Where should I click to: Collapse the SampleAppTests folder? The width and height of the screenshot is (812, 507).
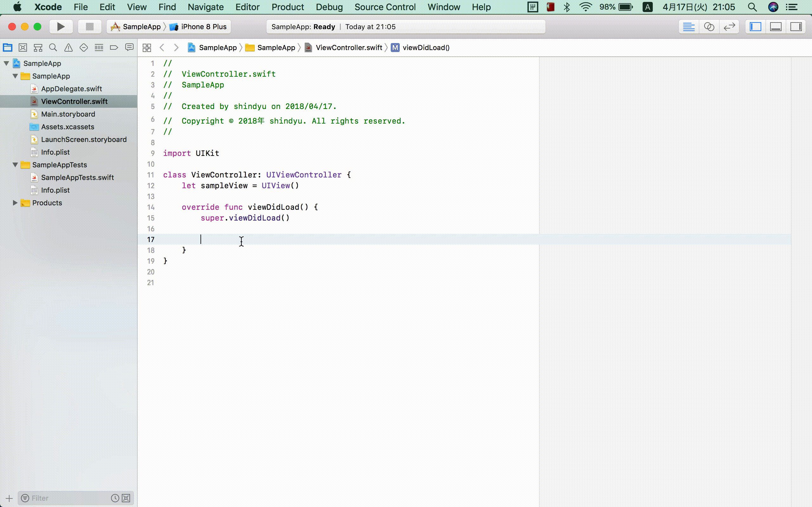15,165
